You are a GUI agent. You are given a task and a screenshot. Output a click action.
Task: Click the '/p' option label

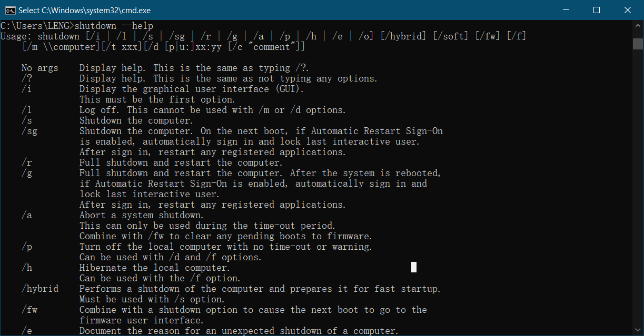(x=27, y=247)
